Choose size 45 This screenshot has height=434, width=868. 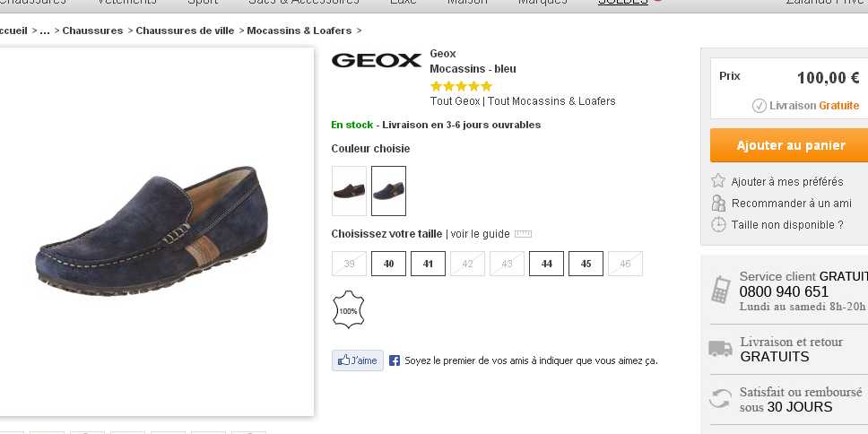coord(586,264)
